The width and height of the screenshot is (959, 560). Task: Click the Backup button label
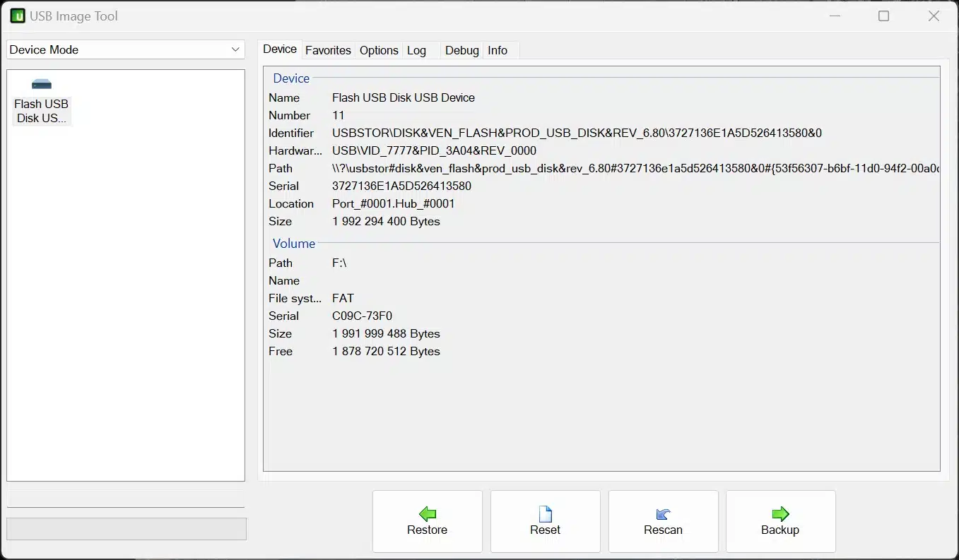780,530
